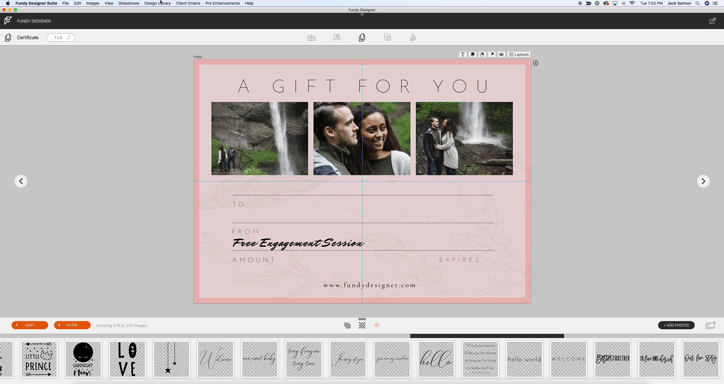Open the Design Library menu
The image size is (724, 384).
click(157, 3)
